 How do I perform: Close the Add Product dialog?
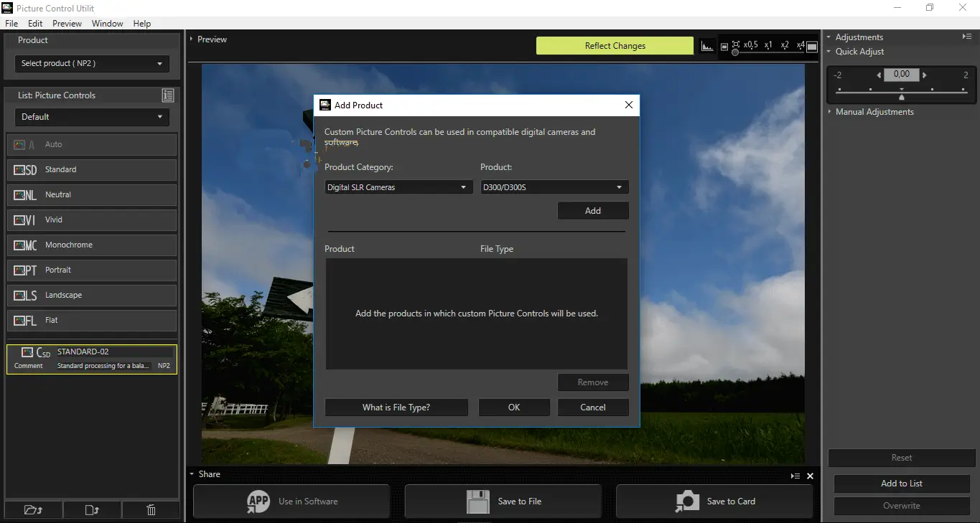(629, 105)
